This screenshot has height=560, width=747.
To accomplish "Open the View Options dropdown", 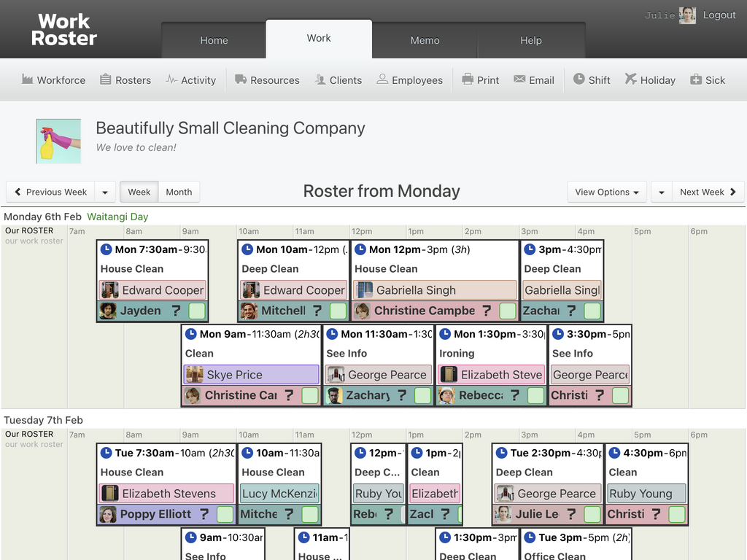I will [606, 192].
